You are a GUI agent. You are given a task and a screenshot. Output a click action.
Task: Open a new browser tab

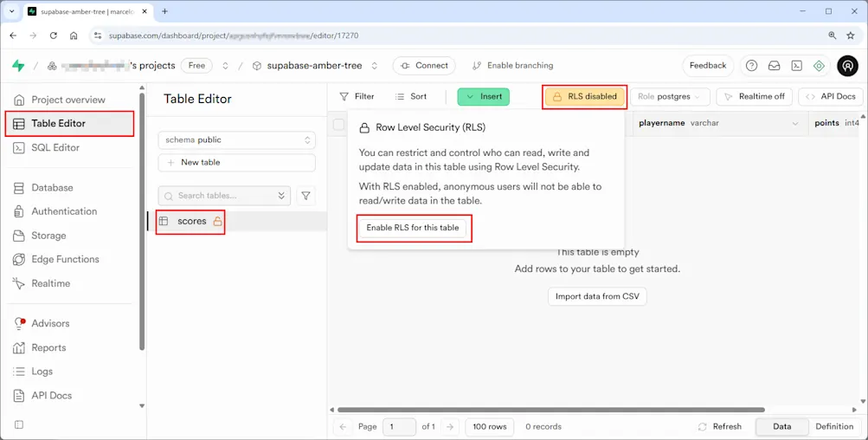(x=165, y=11)
